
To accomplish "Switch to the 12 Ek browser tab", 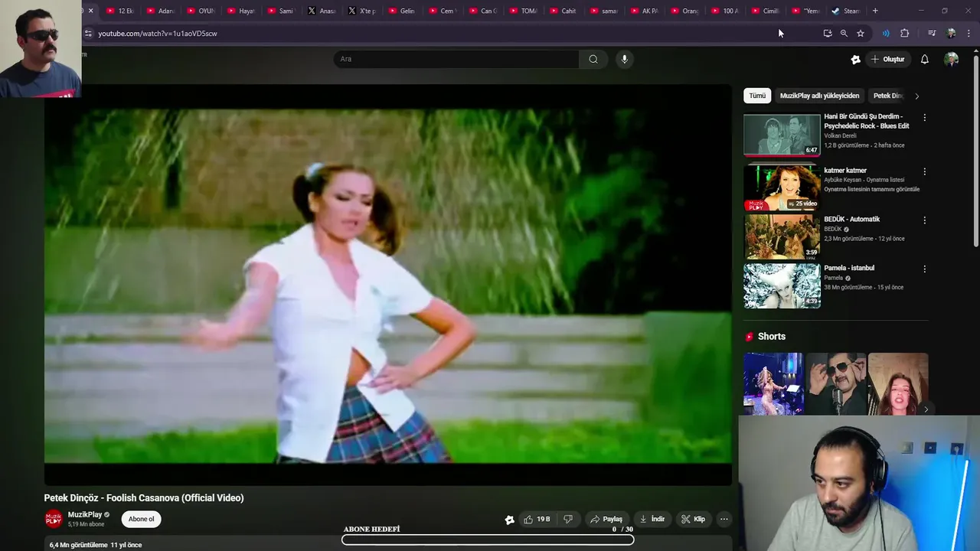I will tap(120, 11).
